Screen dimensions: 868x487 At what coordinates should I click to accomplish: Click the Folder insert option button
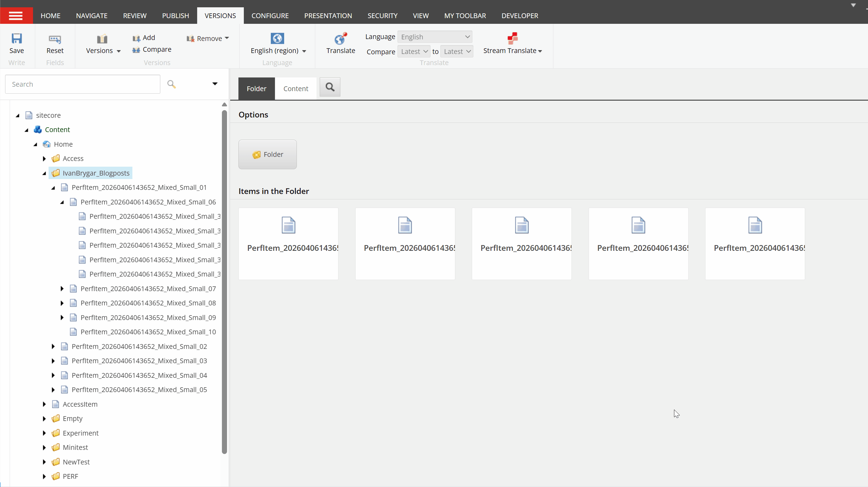click(267, 154)
